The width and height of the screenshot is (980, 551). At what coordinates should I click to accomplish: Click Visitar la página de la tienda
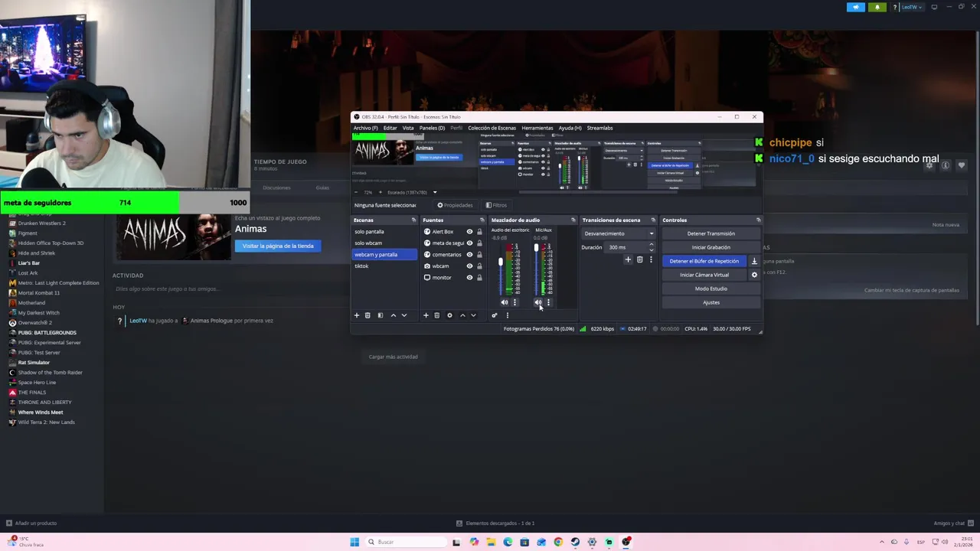(x=278, y=246)
